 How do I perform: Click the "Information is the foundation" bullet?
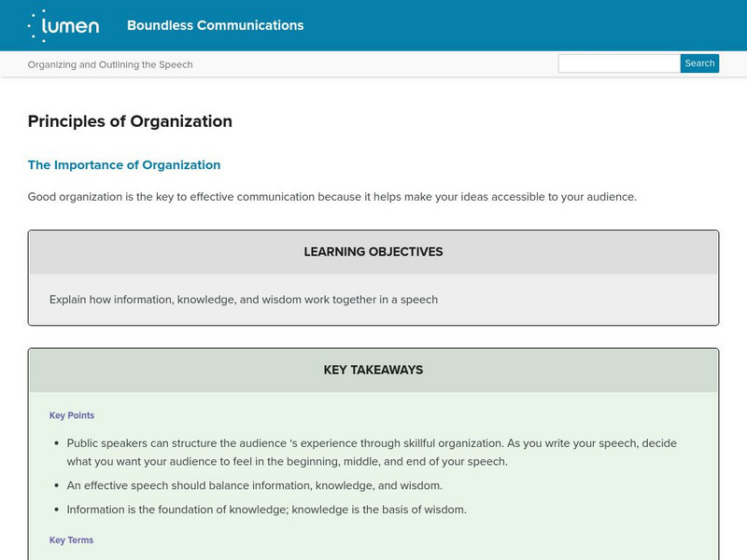point(266,510)
